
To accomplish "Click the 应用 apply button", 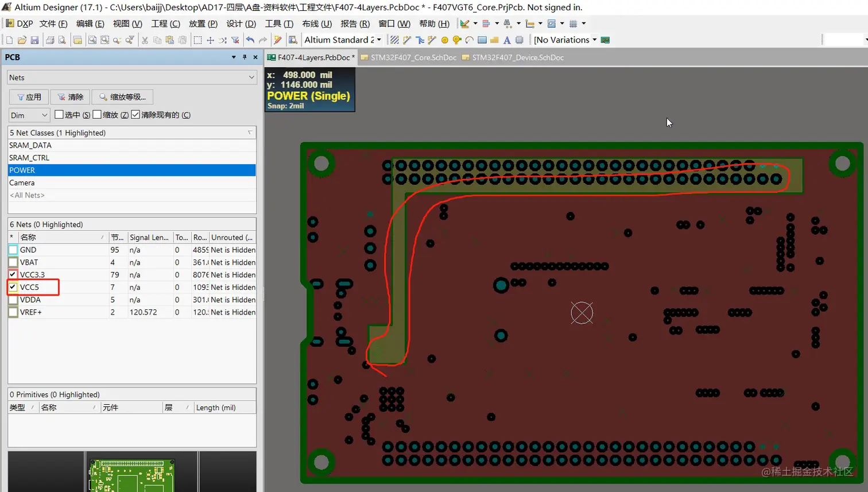I will pos(29,97).
